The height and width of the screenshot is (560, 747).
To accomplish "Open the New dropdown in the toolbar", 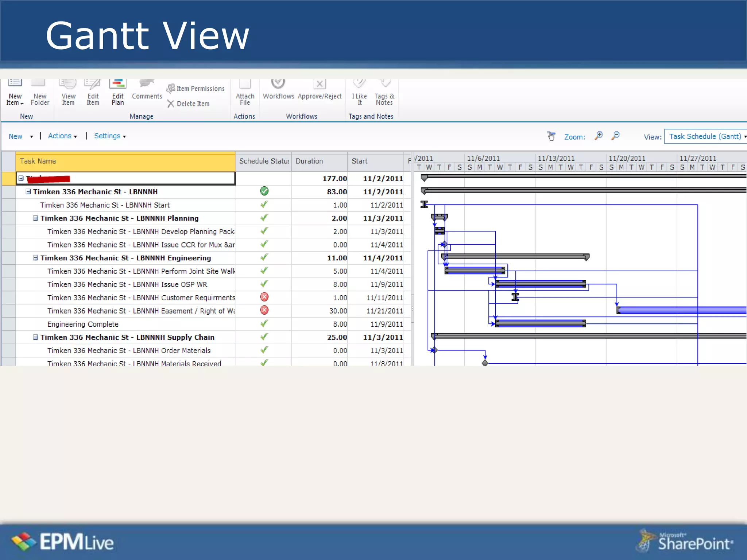I will pos(21,136).
